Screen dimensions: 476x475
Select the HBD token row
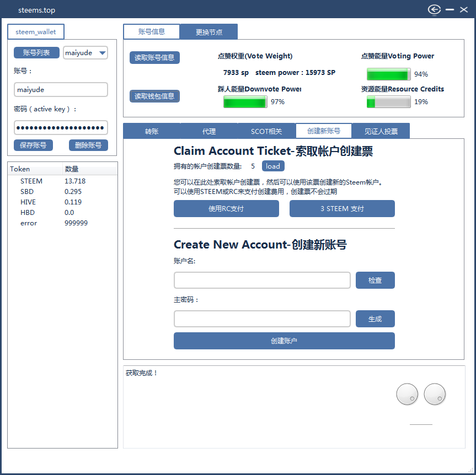[62, 213]
